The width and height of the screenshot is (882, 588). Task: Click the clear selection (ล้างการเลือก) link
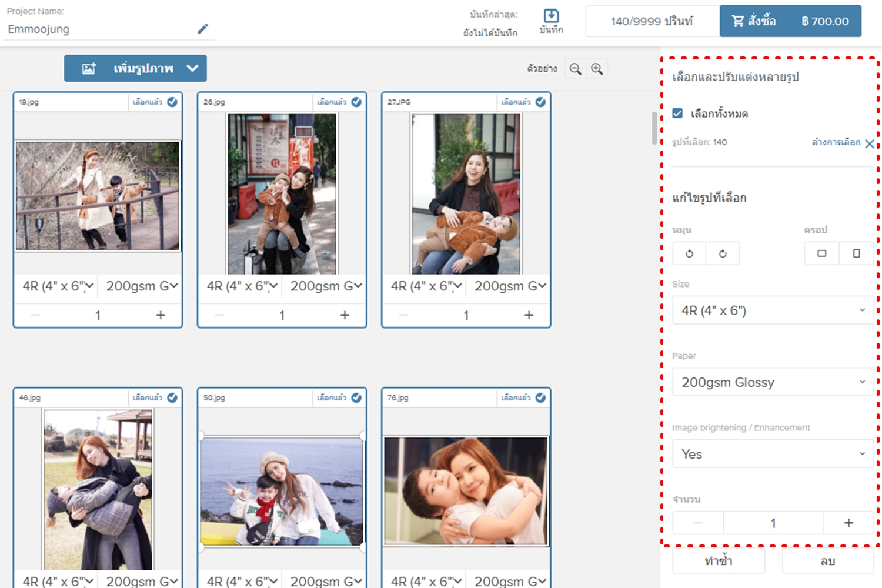pyautogui.click(x=836, y=142)
